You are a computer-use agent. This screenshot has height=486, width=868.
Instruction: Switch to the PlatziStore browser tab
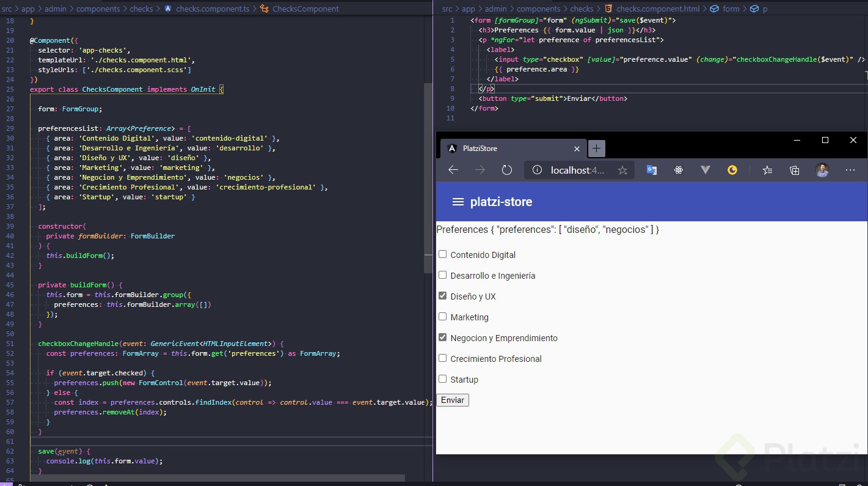coord(507,149)
